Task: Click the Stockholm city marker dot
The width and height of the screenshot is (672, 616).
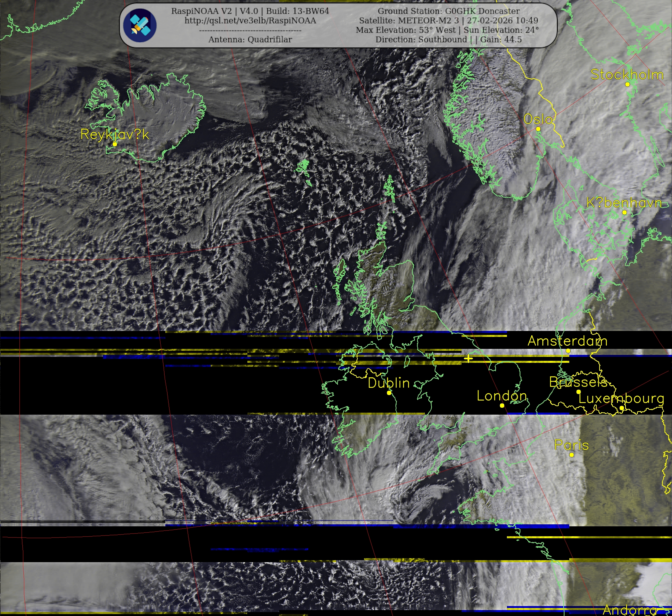Action: [x=627, y=84]
